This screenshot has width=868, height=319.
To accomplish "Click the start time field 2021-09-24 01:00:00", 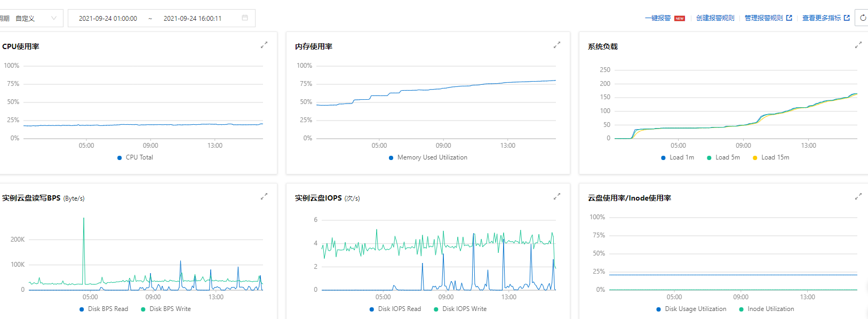I will pyautogui.click(x=108, y=18).
